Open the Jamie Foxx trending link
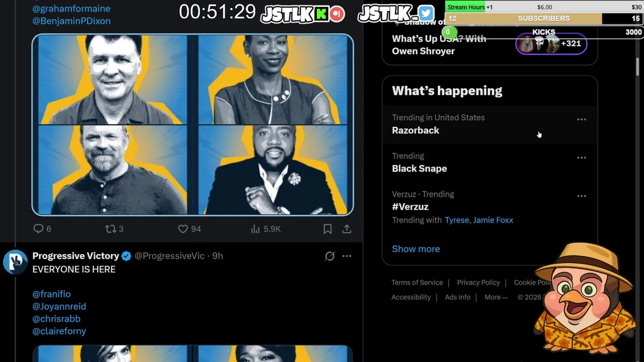 coord(493,220)
